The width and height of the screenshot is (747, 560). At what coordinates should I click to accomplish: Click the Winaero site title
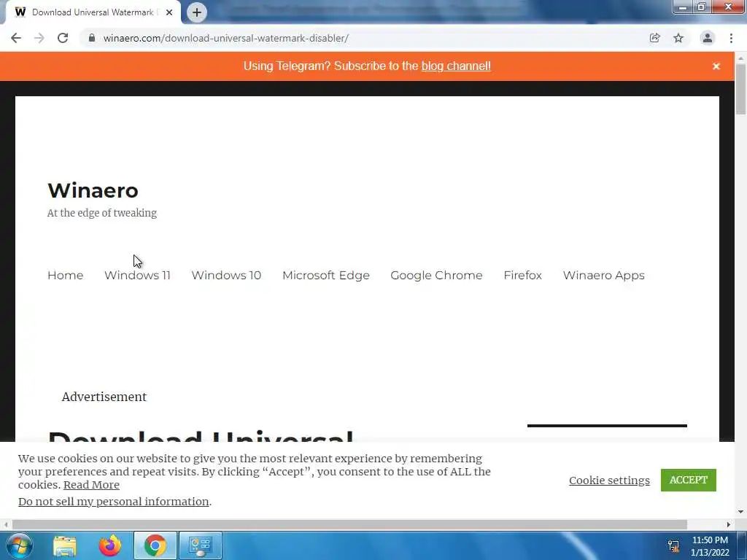[x=93, y=190]
